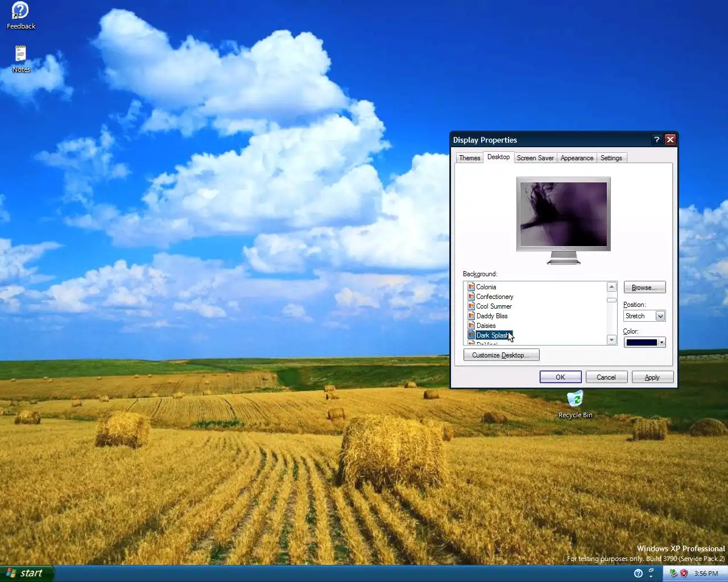Screen dimensions: 728x582
Task: Select Colonia in the background list
Action: [486, 287]
